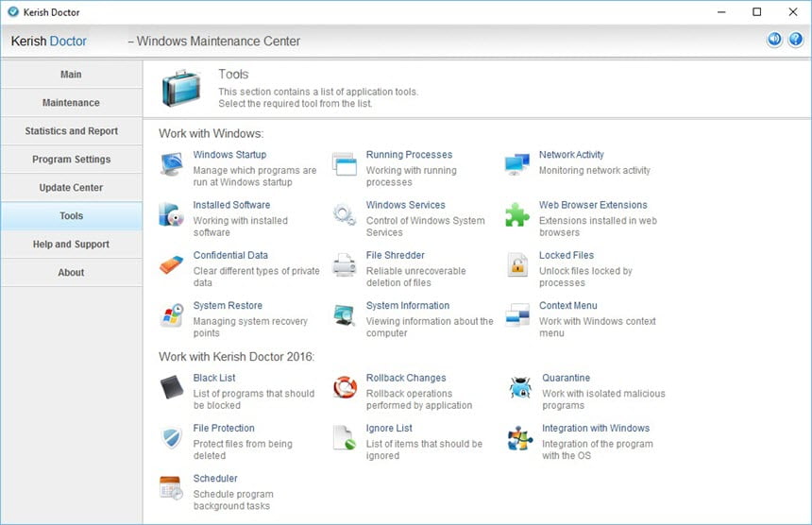Minimize the Kerish Doctor window
Viewport: 812px width, 525px height.
[720, 12]
